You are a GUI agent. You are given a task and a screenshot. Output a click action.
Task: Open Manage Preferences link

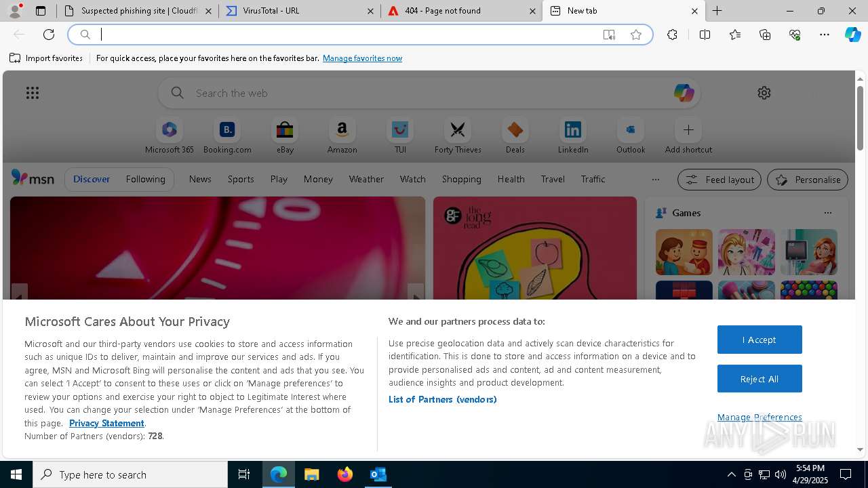pos(759,417)
